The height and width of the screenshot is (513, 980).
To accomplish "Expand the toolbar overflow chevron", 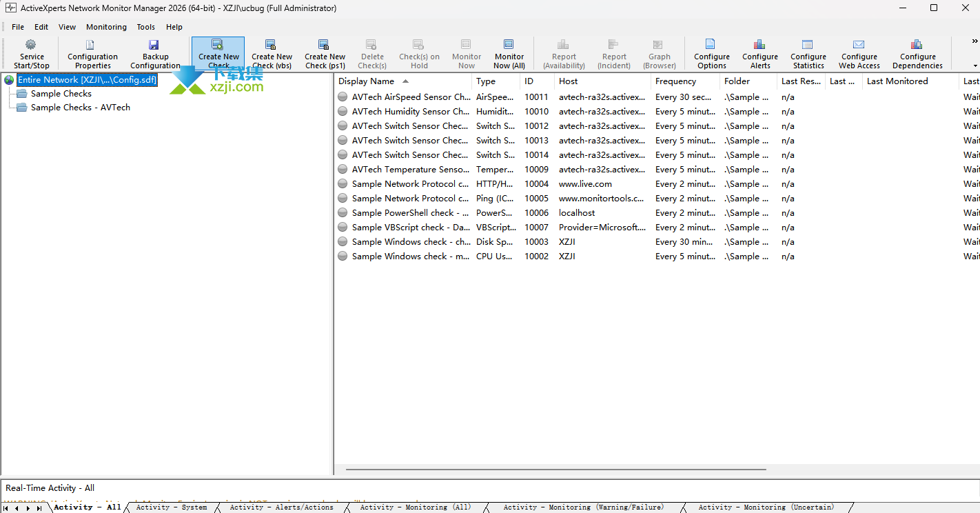I will 974,42.
